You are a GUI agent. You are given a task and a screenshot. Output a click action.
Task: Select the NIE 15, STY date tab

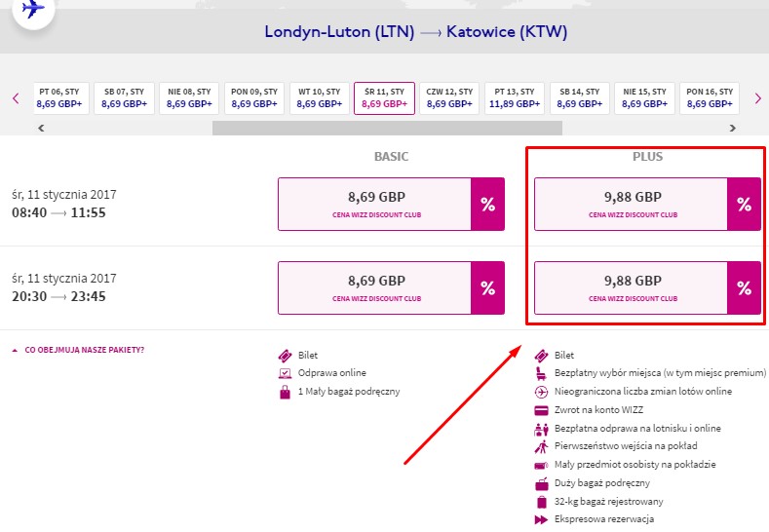pos(644,98)
